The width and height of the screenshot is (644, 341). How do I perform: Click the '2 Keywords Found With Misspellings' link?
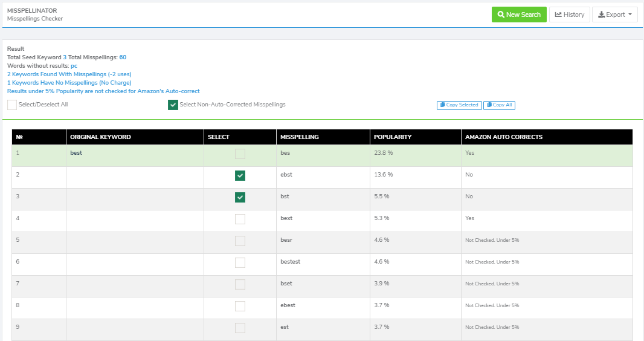(x=69, y=74)
